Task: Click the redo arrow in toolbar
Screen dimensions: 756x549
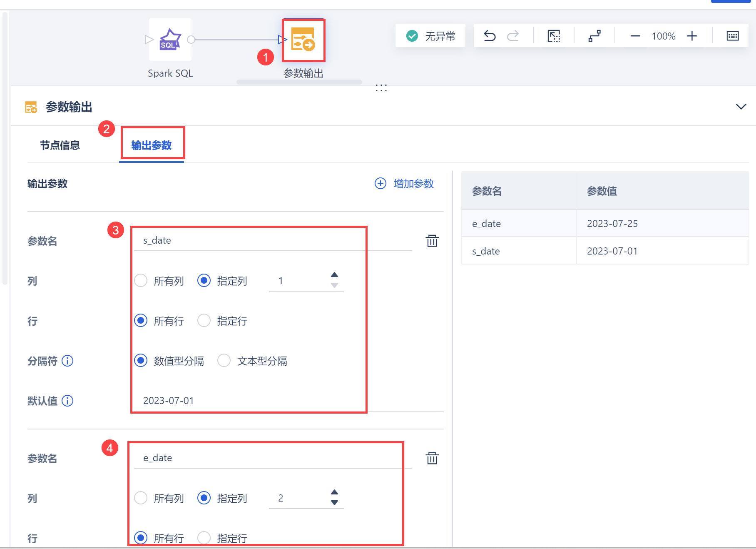Action: coord(513,36)
